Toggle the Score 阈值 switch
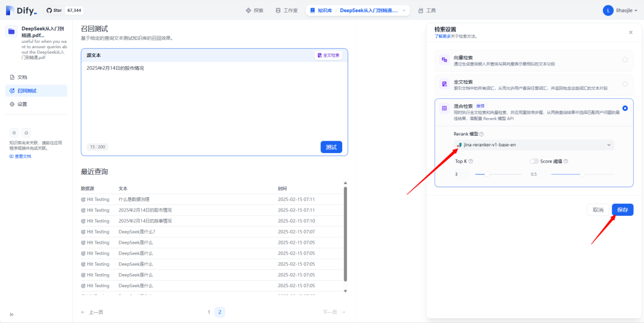The width and height of the screenshot is (644, 323). [x=534, y=161]
